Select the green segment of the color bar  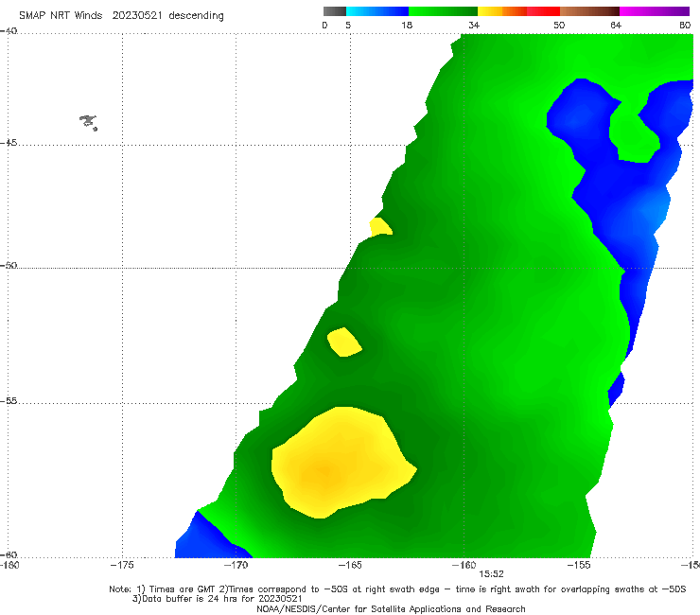point(443,11)
